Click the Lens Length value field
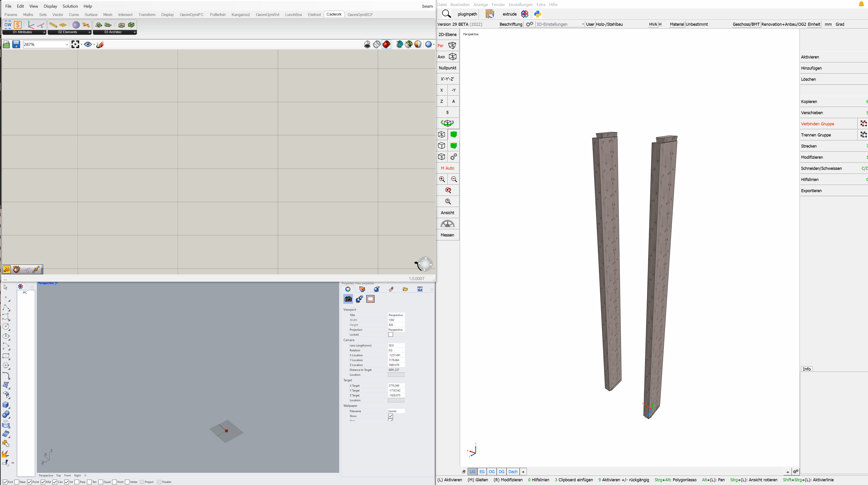This screenshot has width=868, height=485. tap(396, 346)
